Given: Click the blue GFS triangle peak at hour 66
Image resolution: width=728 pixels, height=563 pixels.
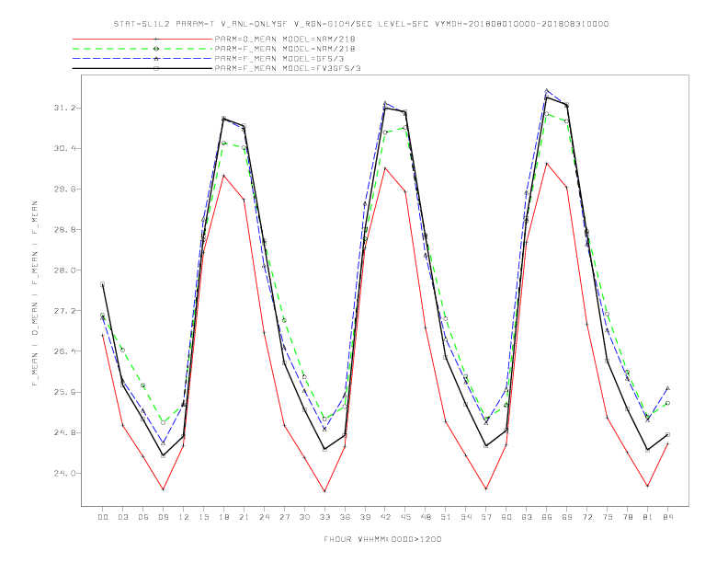Looking at the screenshot, I should (547, 90).
